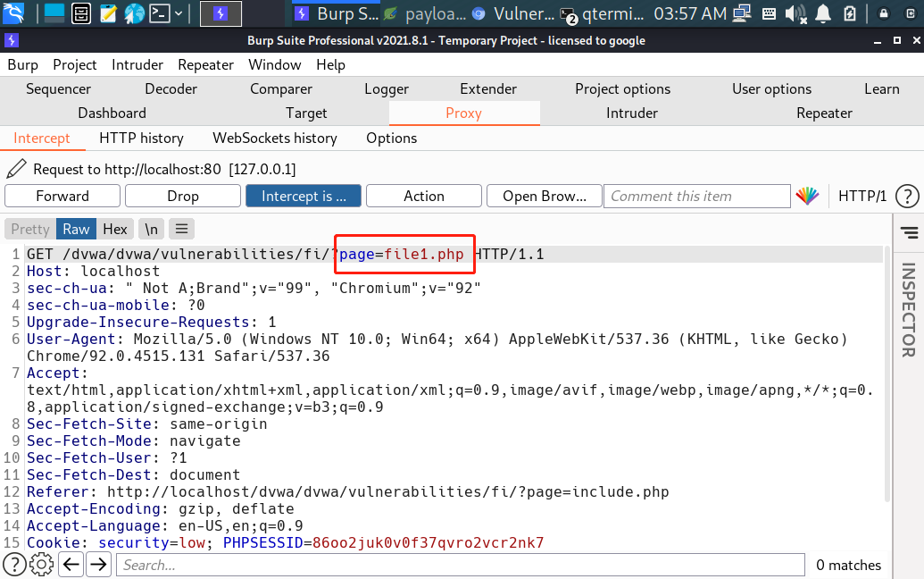Select the Proxy tab

pyautogui.click(x=463, y=113)
